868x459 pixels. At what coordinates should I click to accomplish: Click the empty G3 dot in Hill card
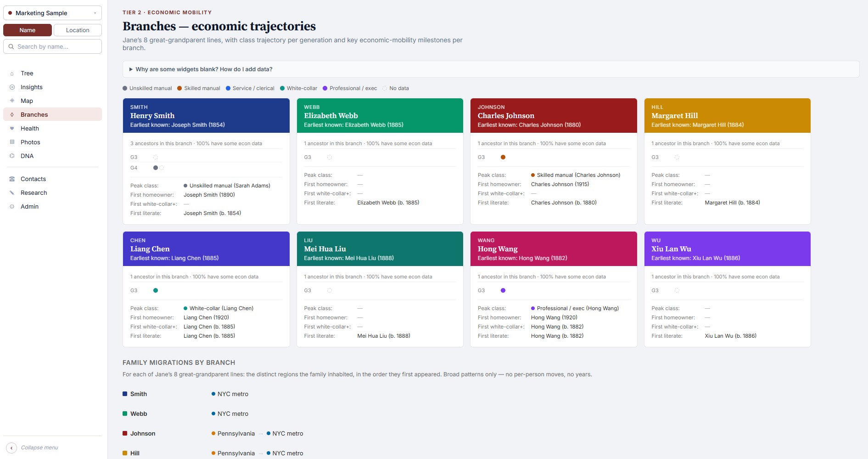click(677, 157)
